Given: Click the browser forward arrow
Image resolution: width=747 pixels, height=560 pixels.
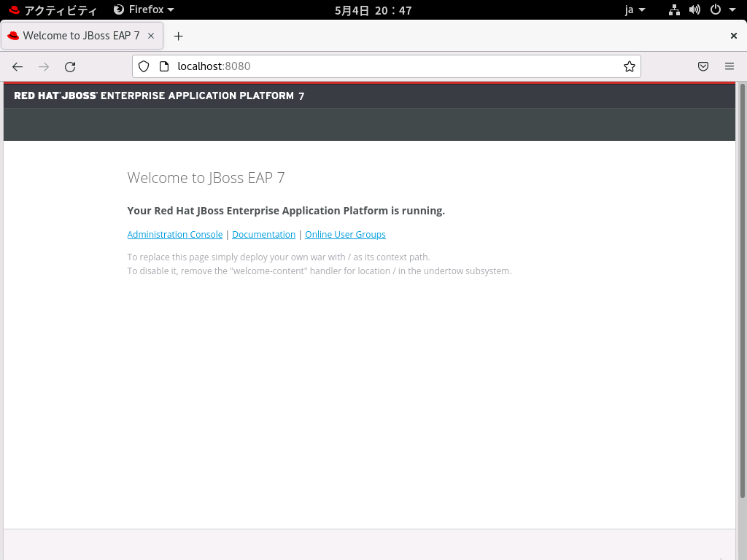Looking at the screenshot, I should pyautogui.click(x=44, y=66).
